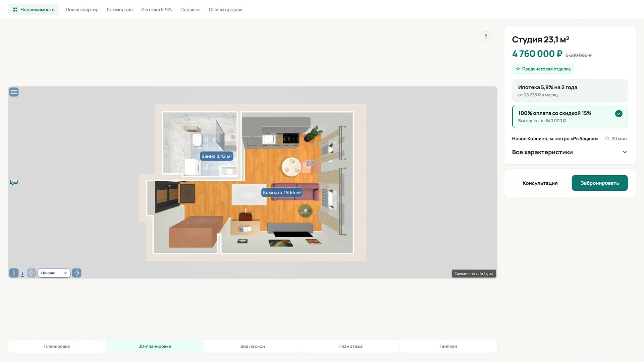
Task: Open Сервисы navigation item
Action: [x=190, y=9]
